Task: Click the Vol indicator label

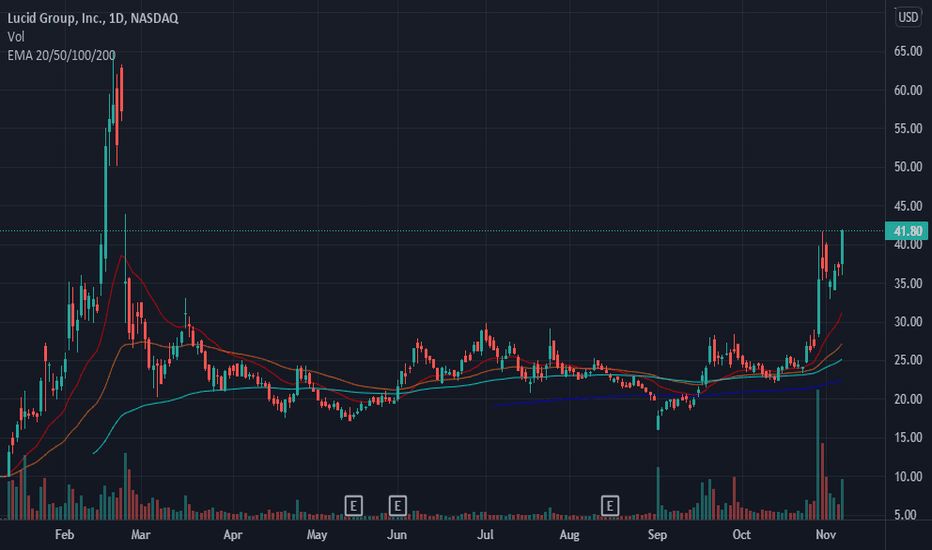Action: [16, 37]
